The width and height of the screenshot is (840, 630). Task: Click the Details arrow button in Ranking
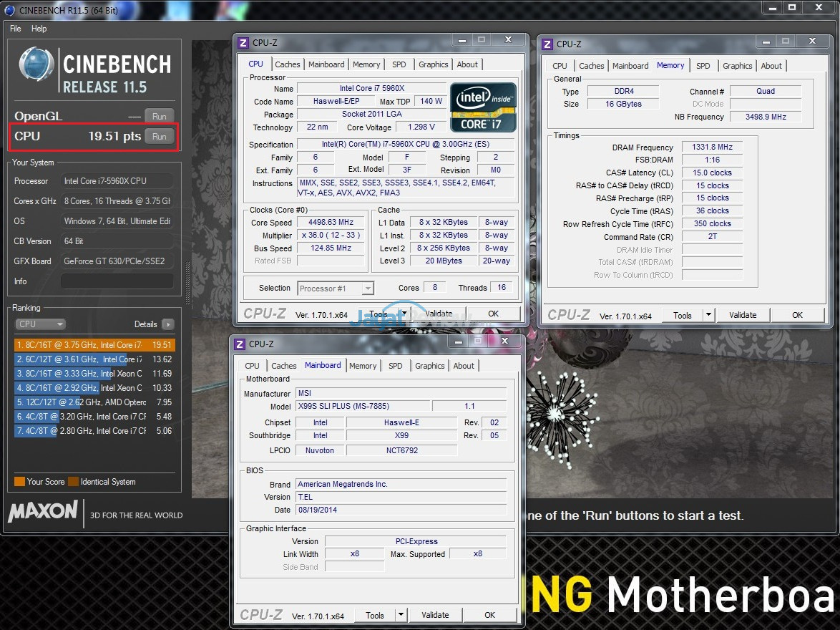[x=167, y=324]
